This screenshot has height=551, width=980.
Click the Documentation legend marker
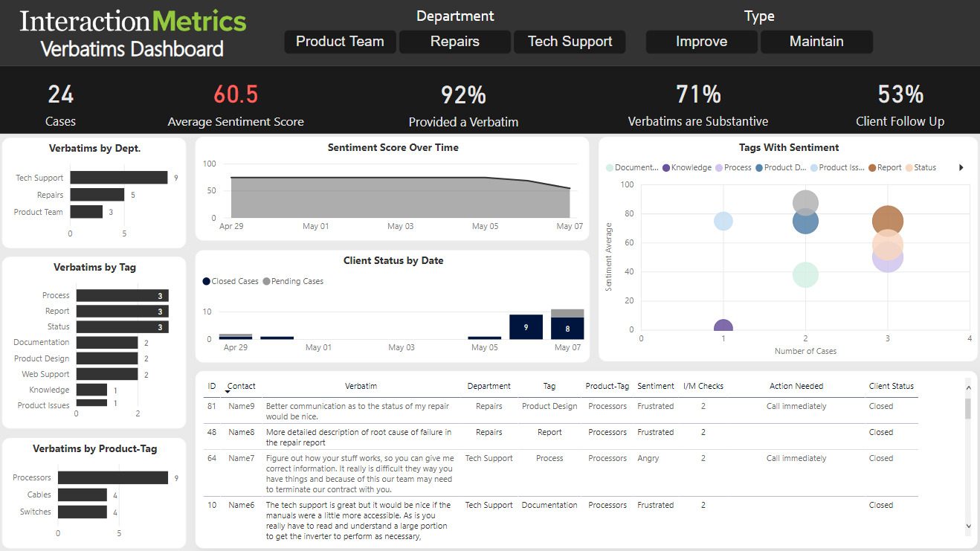(608, 167)
